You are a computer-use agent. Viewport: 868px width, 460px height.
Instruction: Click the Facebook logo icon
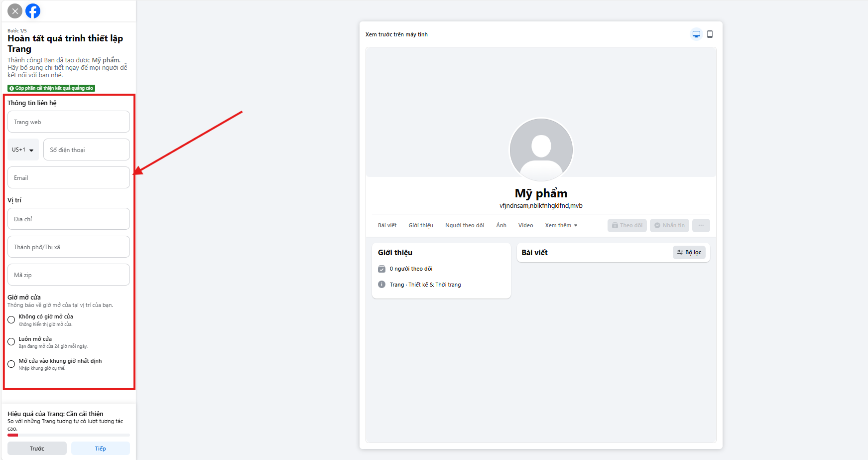pyautogui.click(x=33, y=10)
